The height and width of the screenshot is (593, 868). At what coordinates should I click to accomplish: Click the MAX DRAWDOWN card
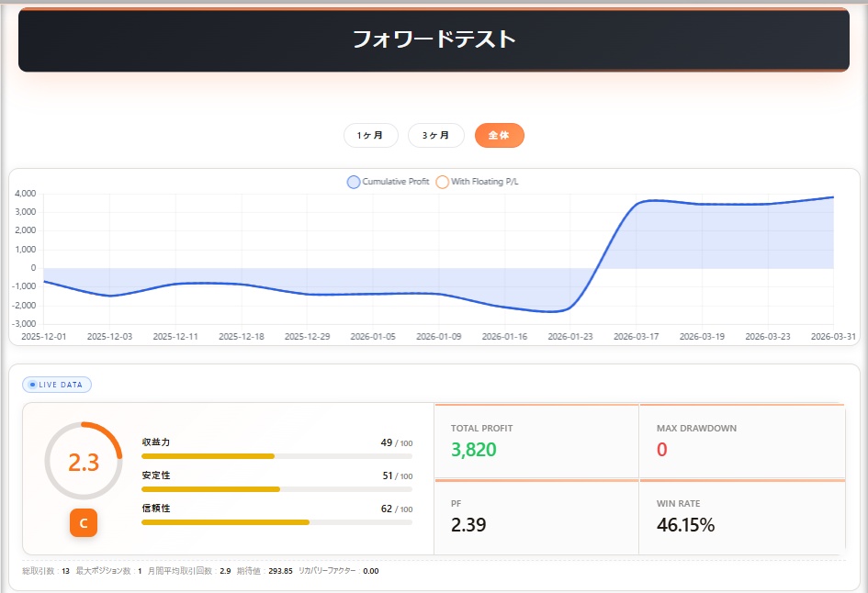click(x=741, y=442)
